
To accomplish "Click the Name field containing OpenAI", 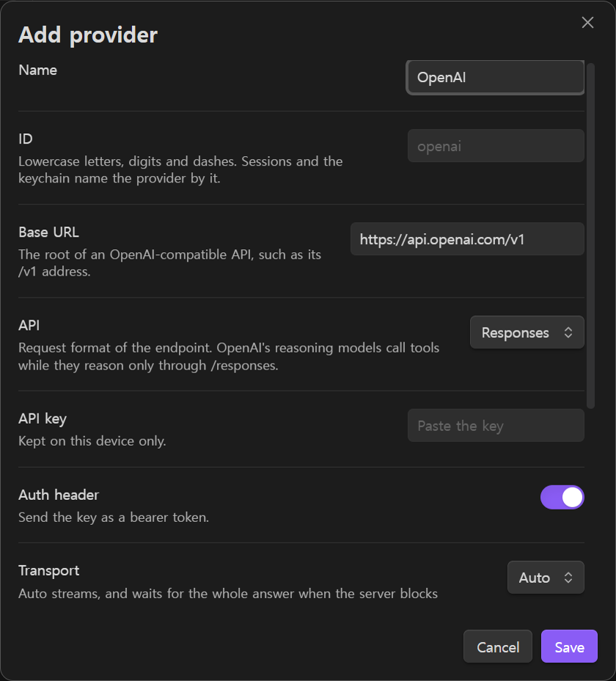I will click(x=495, y=77).
